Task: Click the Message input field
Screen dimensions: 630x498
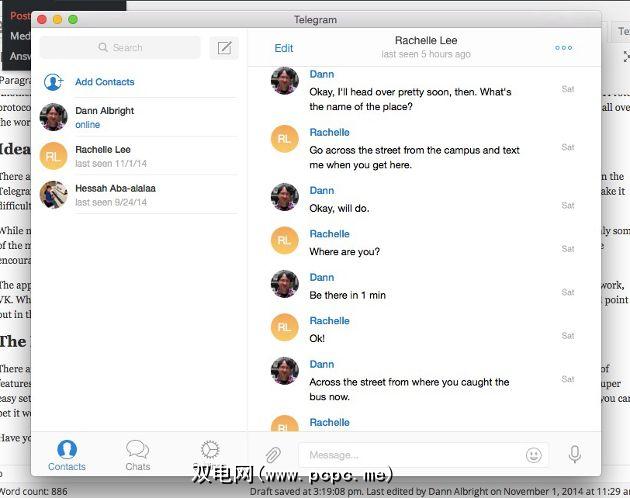Action: 423,455
